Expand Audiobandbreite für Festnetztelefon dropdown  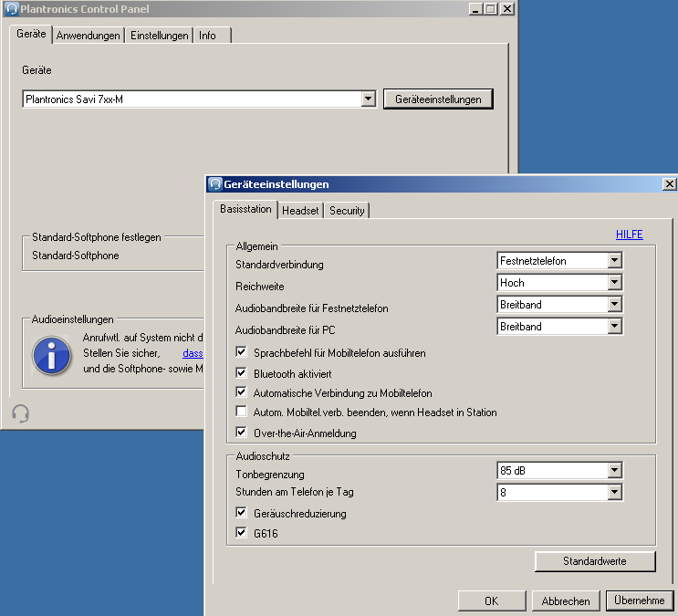559,305
